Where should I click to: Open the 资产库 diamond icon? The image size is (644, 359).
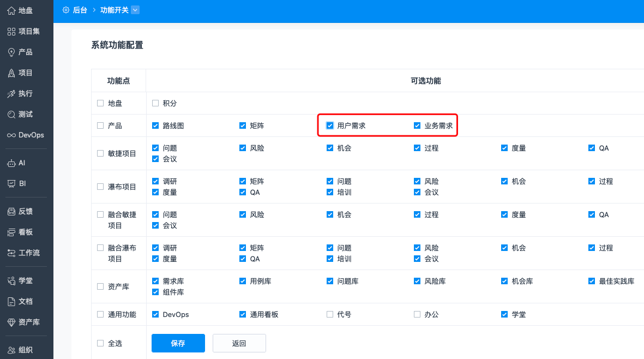click(x=11, y=322)
